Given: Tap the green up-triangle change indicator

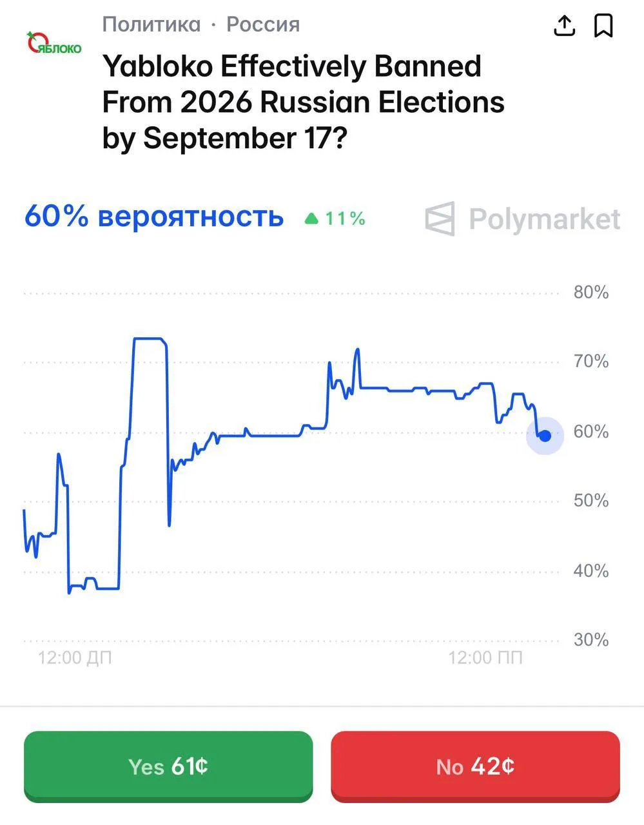Looking at the screenshot, I should [311, 218].
